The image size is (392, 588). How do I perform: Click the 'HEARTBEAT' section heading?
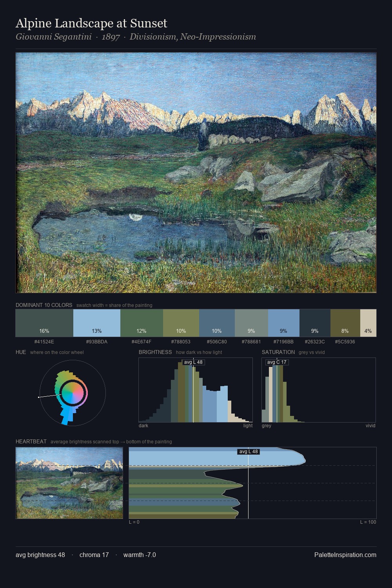click(31, 441)
